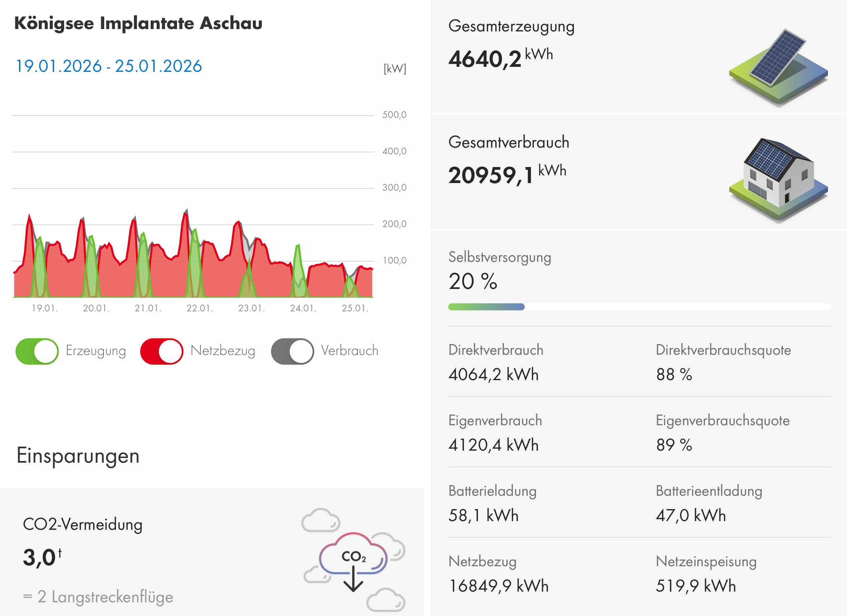Viewport: 847px width, 616px height.
Task: Click the Batterieladung 58,1 kWh entry
Action: [x=483, y=515]
